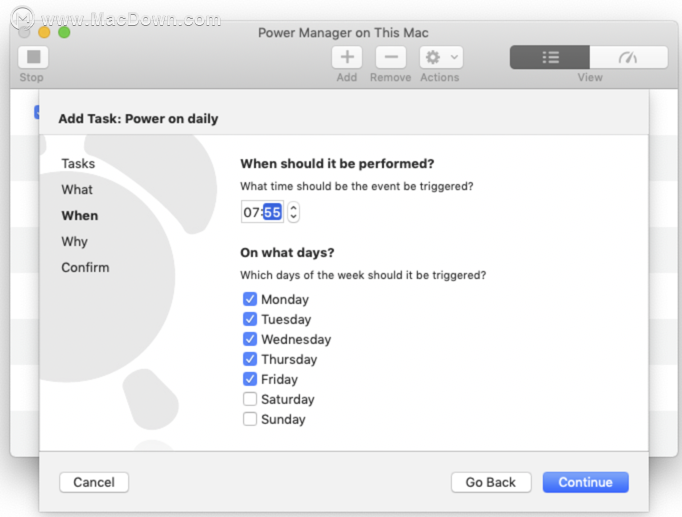
Task: Click the hours field showing 07
Action: [x=251, y=212]
